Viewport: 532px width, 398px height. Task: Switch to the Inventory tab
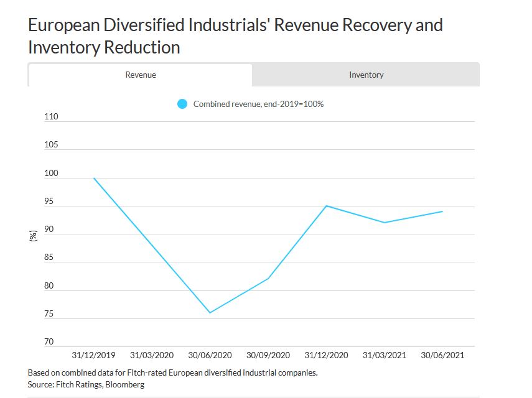(366, 75)
